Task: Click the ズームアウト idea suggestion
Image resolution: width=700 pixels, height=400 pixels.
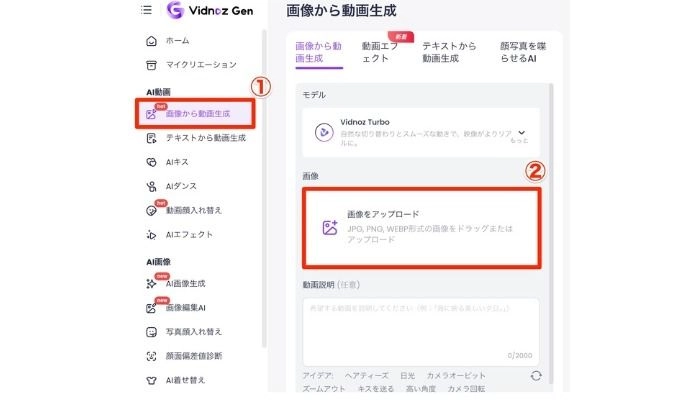Action: [x=324, y=389]
